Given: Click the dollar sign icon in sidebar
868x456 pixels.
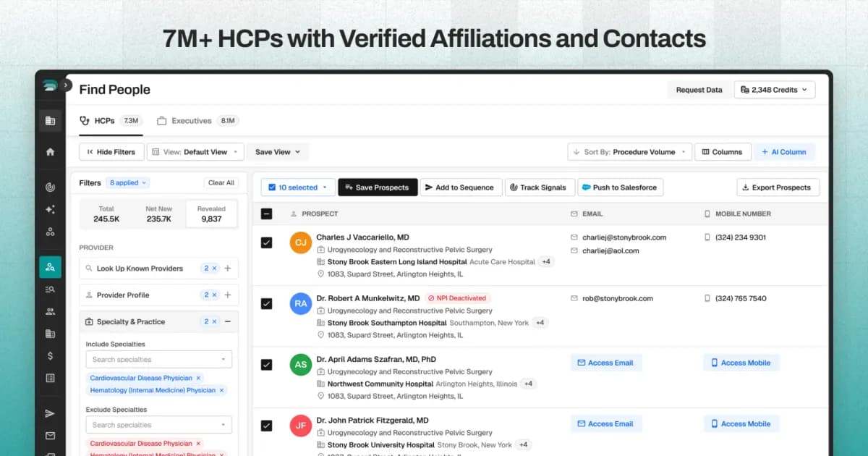Looking at the screenshot, I should pyautogui.click(x=50, y=355).
